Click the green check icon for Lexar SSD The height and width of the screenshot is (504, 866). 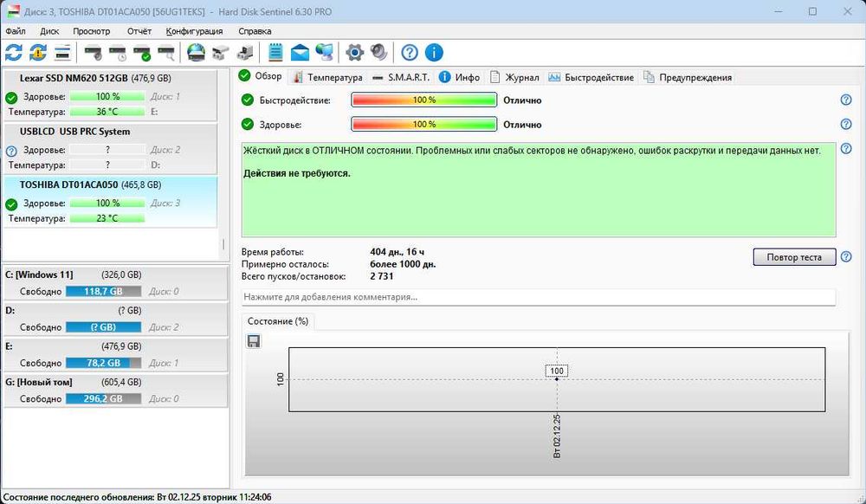pos(11,98)
